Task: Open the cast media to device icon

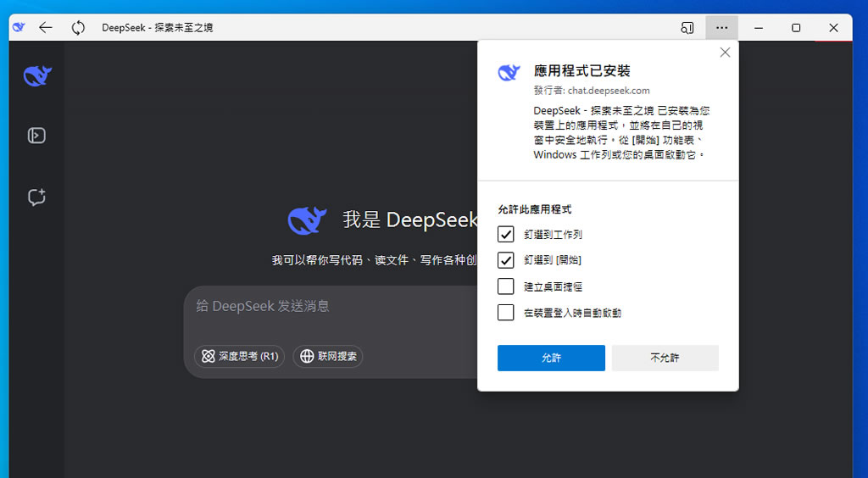Action: pyautogui.click(x=687, y=28)
